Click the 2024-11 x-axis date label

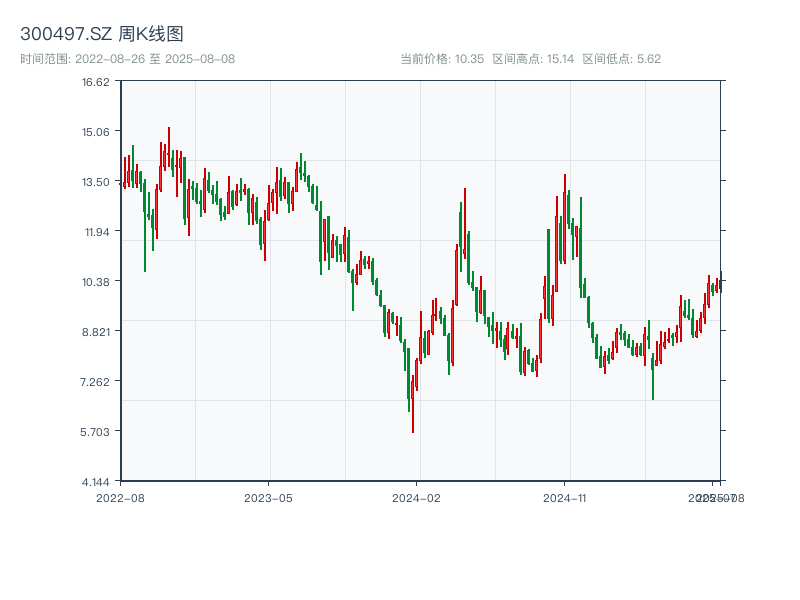coord(565,497)
